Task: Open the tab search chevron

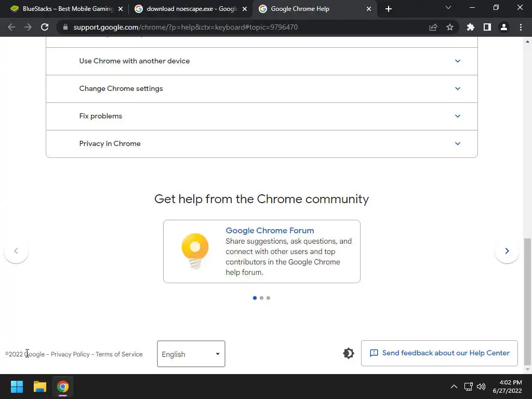Action: [x=448, y=7]
